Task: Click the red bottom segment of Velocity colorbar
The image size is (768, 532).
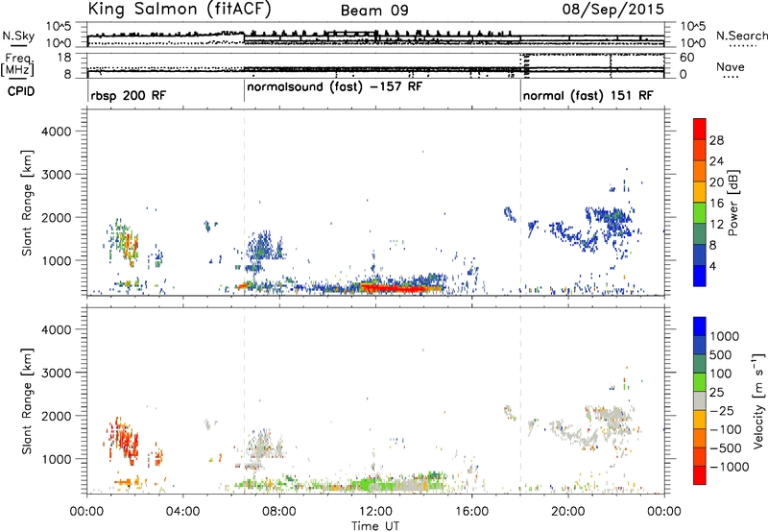Action: (700, 475)
